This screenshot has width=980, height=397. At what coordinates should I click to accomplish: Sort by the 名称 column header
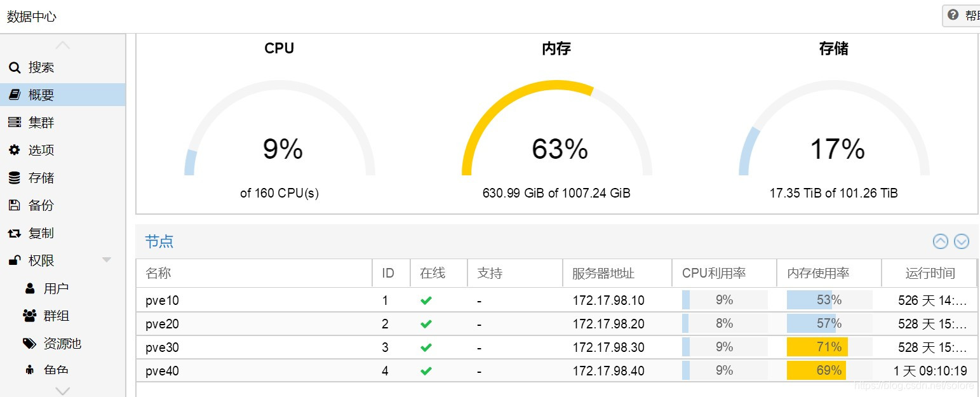point(254,273)
